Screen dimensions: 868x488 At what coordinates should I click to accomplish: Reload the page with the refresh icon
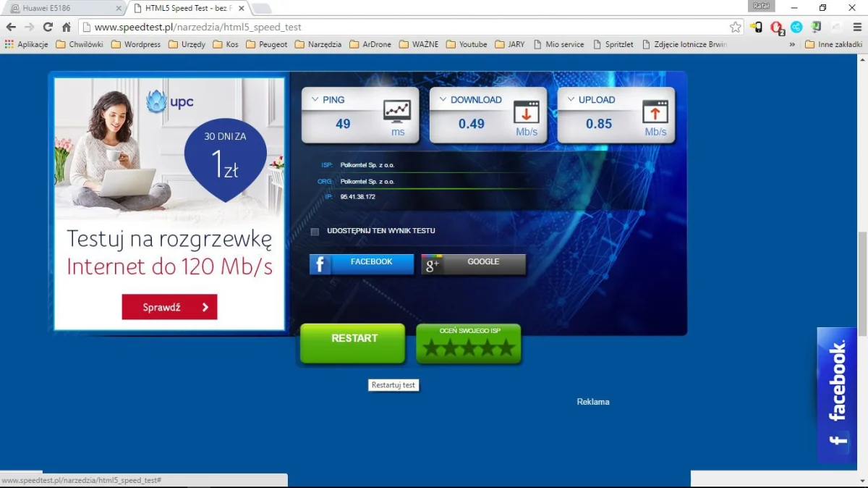48,27
